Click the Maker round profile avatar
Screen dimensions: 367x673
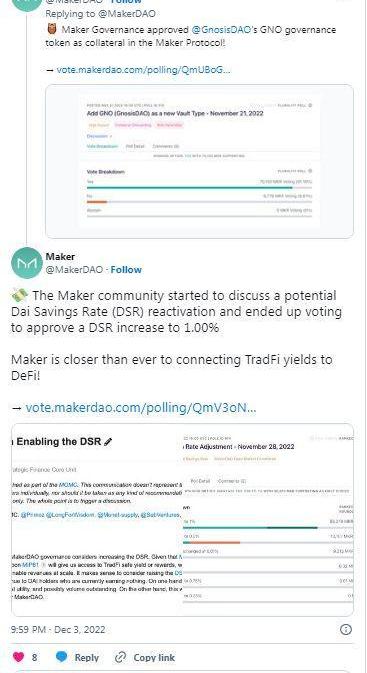click(x=27, y=263)
